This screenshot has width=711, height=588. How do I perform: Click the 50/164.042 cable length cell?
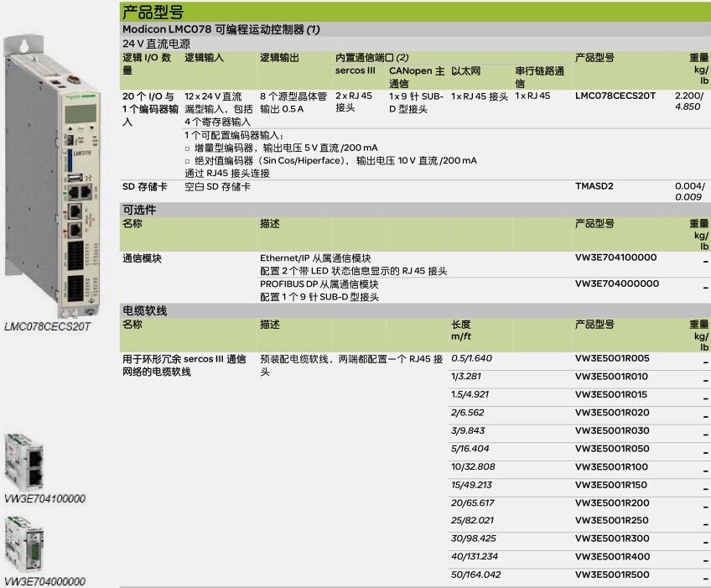(475, 575)
